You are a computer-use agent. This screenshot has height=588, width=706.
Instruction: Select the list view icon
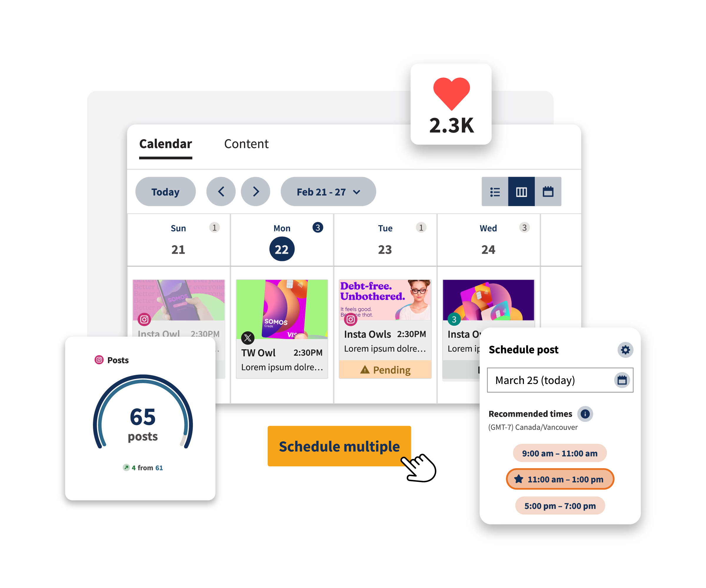click(494, 192)
